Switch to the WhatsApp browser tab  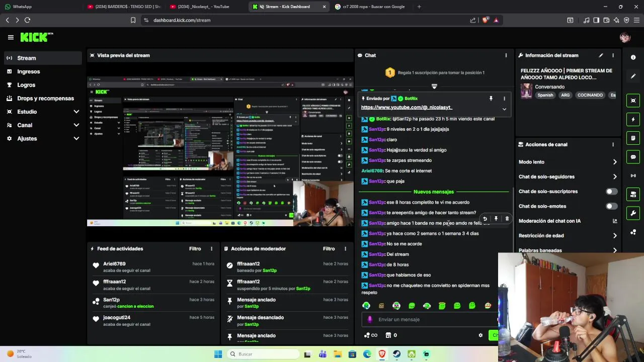pos(40,7)
